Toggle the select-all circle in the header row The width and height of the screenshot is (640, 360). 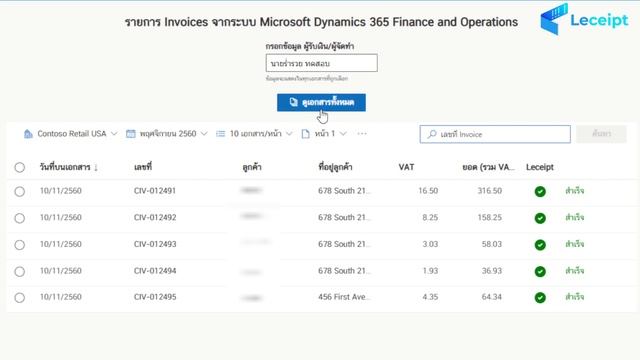pyautogui.click(x=20, y=167)
